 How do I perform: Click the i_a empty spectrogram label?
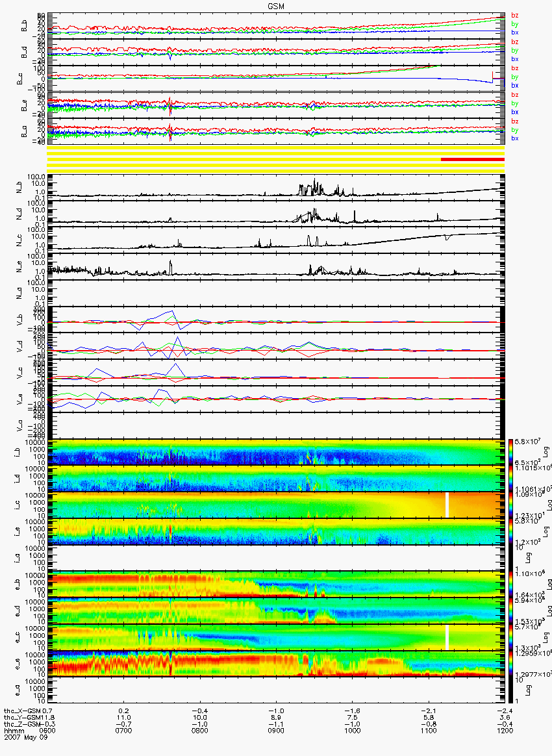[x=17, y=558]
